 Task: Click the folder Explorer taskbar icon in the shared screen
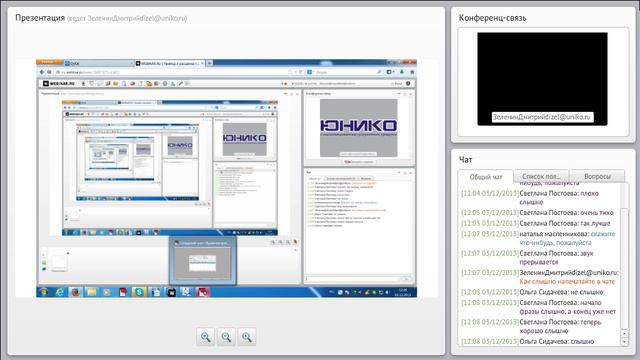91,292
